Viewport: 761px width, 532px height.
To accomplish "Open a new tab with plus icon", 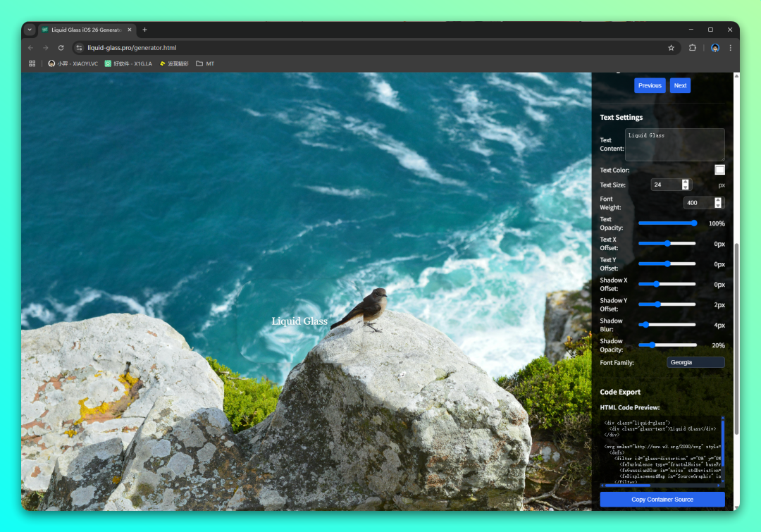I will 145,30.
